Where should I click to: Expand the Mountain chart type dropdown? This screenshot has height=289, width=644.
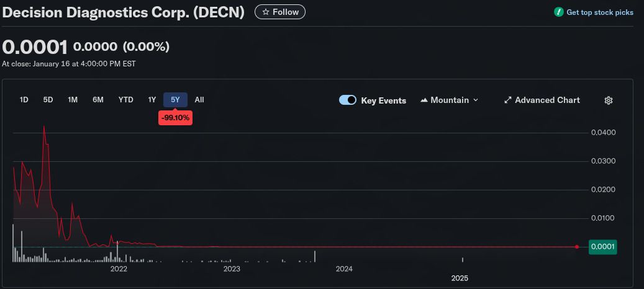pos(476,100)
